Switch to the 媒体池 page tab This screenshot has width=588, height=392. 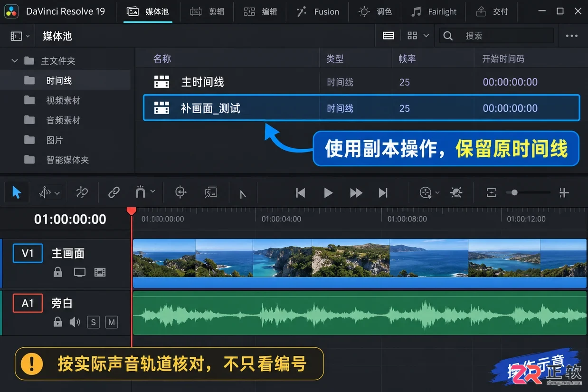[148, 11]
